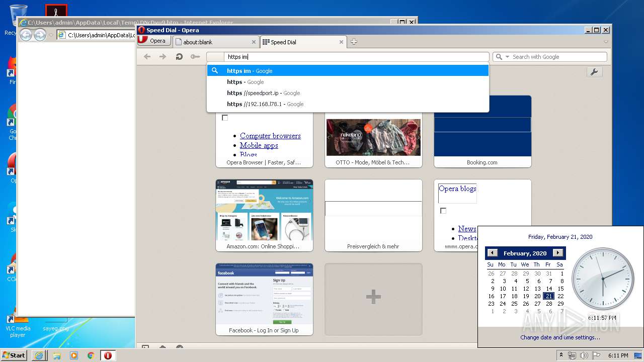
Task: Go forward in Internet Explorer window
Action: point(40,35)
